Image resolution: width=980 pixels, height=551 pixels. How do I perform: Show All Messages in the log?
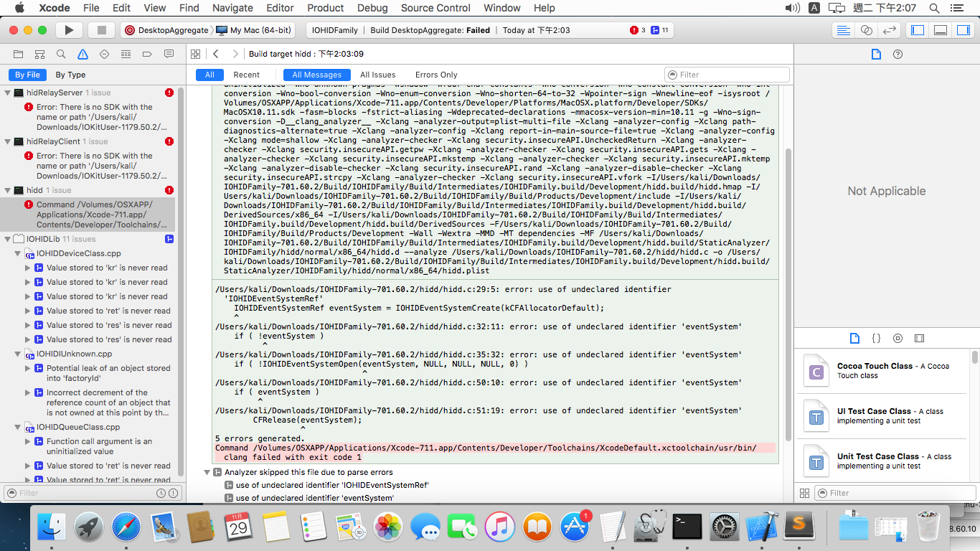(317, 75)
